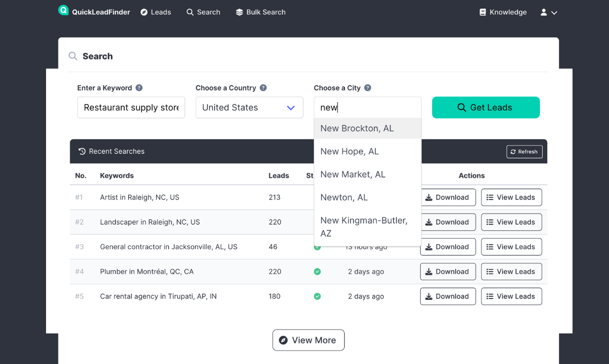Click the City help question mark icon
The width and height of the screenshot is (609, 364).
tap(368, 88)
